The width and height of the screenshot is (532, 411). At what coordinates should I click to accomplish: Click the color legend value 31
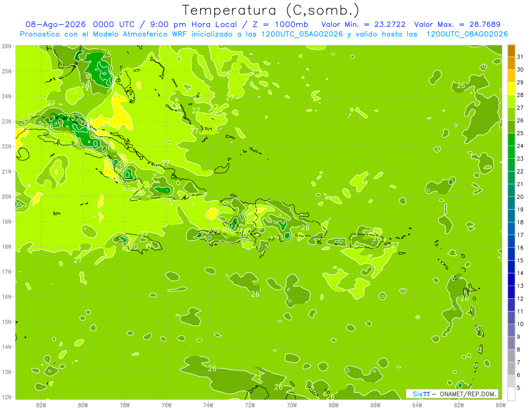[x=520, y=57]
